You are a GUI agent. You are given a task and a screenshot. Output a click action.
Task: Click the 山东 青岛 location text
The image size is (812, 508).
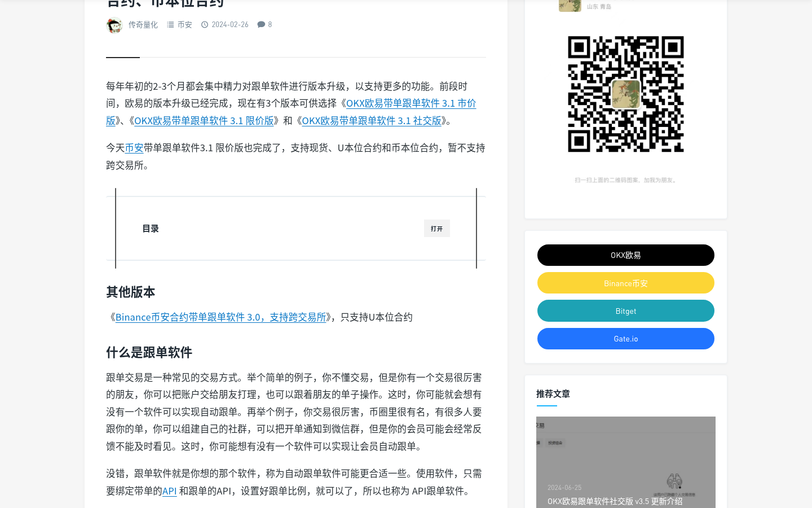point(599,7)
